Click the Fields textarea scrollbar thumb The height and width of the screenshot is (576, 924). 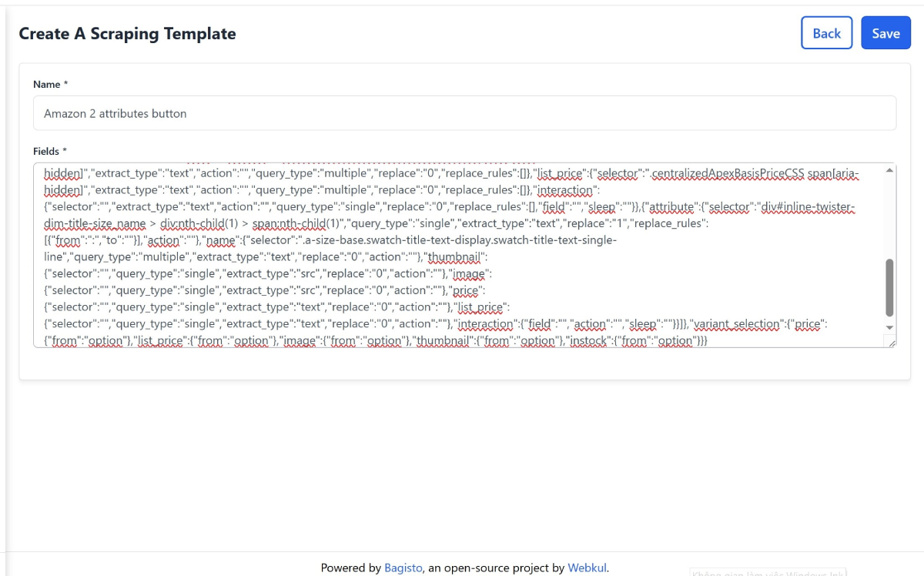[x=889, y=286]
